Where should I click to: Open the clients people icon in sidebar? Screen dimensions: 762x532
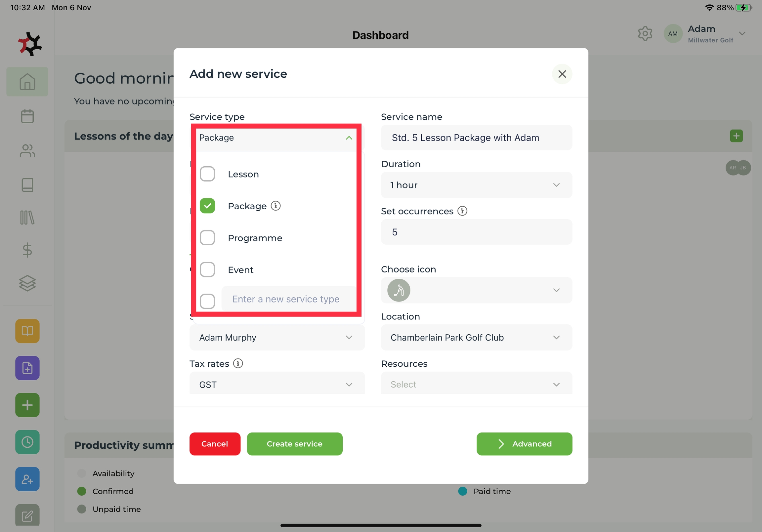click(x=27, y=151)
